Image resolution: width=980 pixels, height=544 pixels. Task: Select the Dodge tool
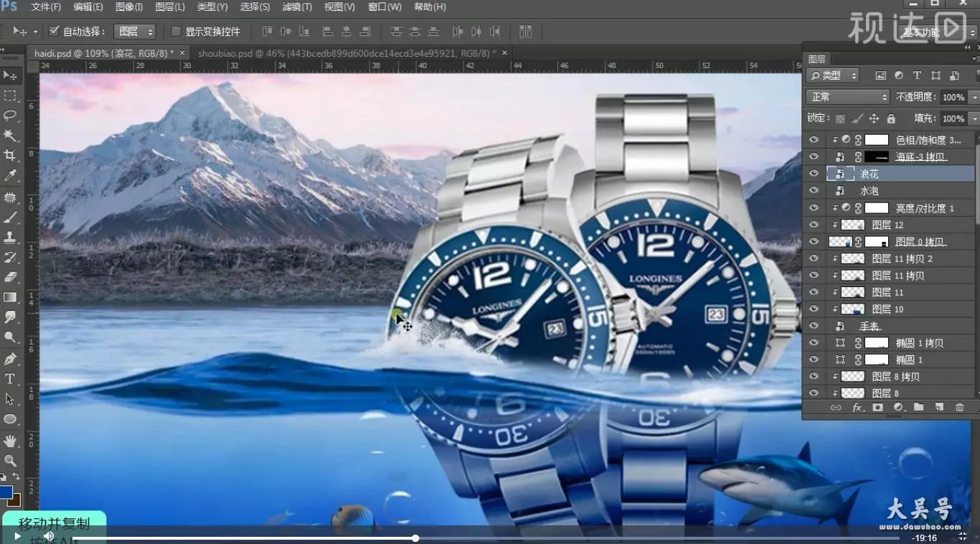click(x=10, y=337)
